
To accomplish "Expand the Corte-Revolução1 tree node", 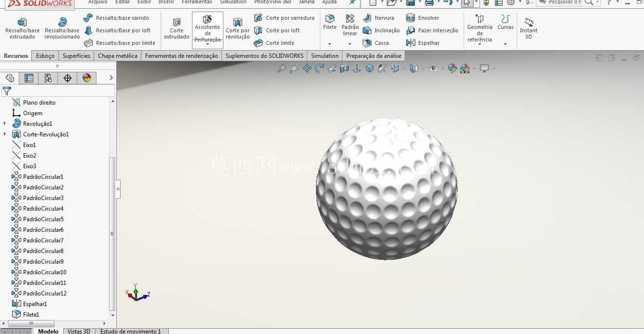I will click(x=5, y=134).
